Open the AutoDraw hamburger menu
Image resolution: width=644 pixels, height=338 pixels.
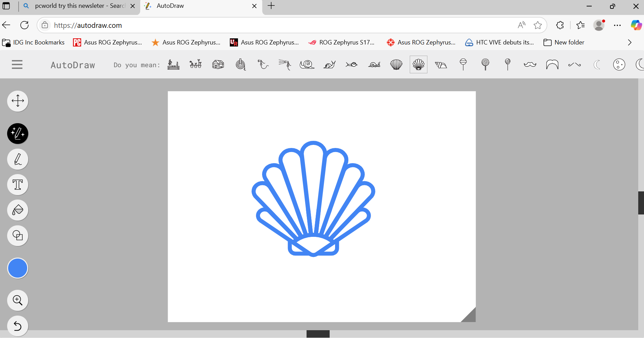17,64
